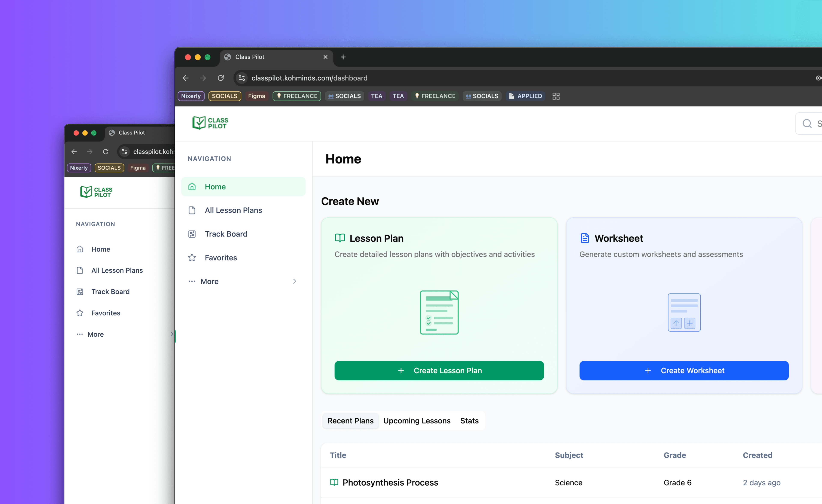Open the APPLIED bookmark folder

pyautogui.click(x=526, y=96)
